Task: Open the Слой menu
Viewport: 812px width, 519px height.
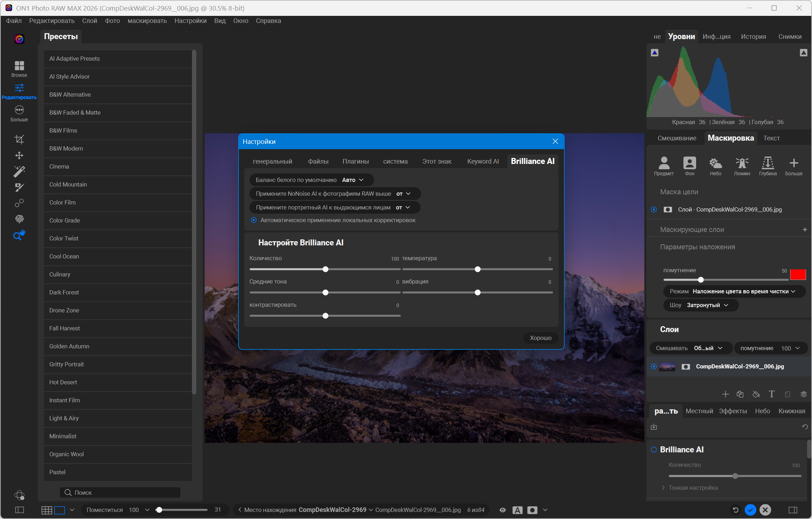Action: coord(89,21)
